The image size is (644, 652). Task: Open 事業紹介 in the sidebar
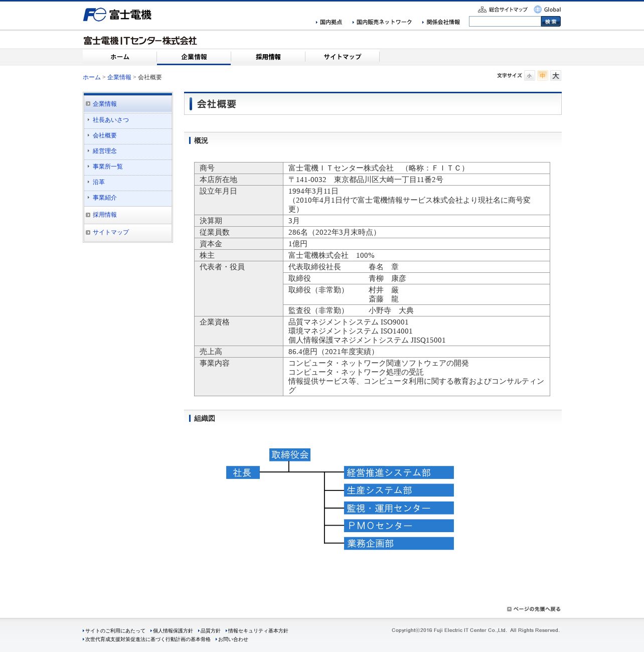click(105, 198)
